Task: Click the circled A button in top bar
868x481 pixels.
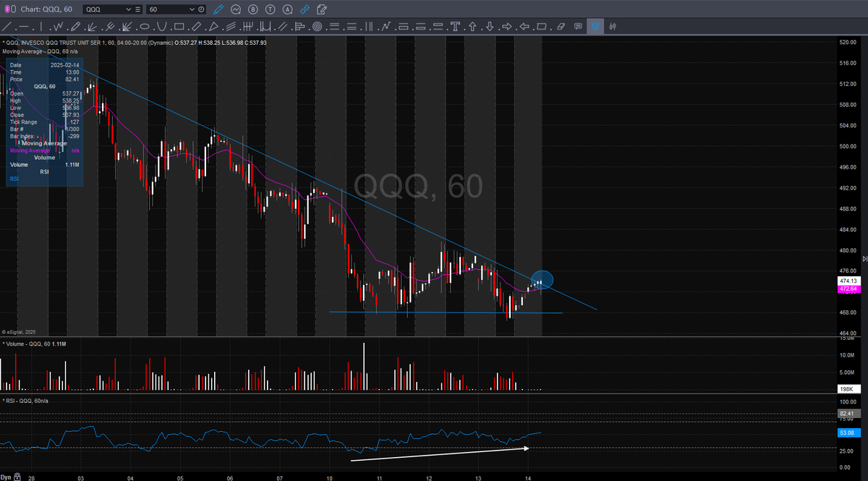Action: [x=287, y=9]
